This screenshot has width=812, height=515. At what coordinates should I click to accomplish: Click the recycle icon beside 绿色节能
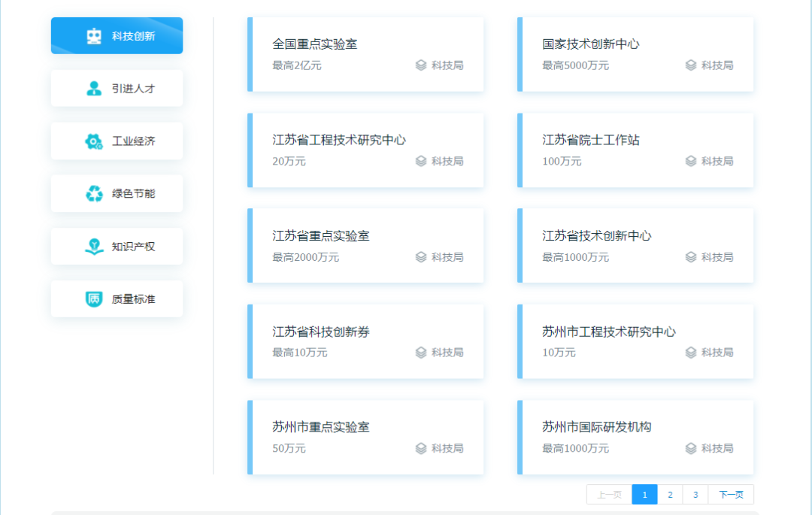(94, 194)
